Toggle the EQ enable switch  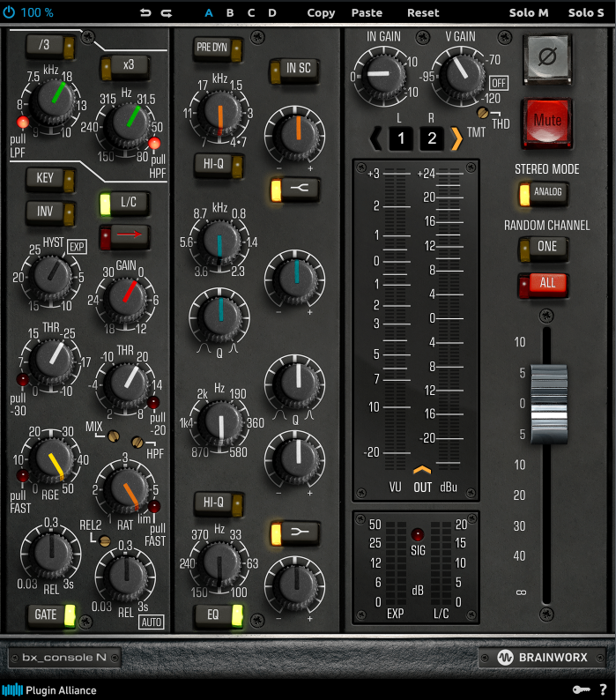coord(219,616)
